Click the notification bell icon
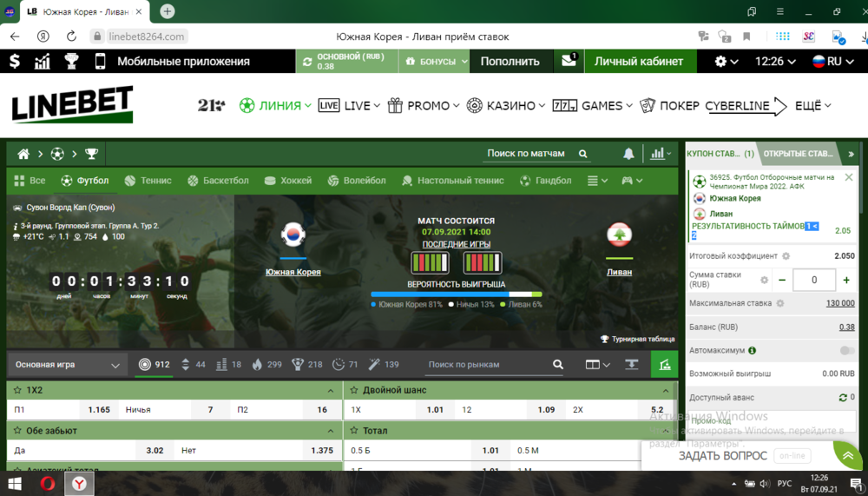Viewport: 868px width, 496px height. coord(628,154)
